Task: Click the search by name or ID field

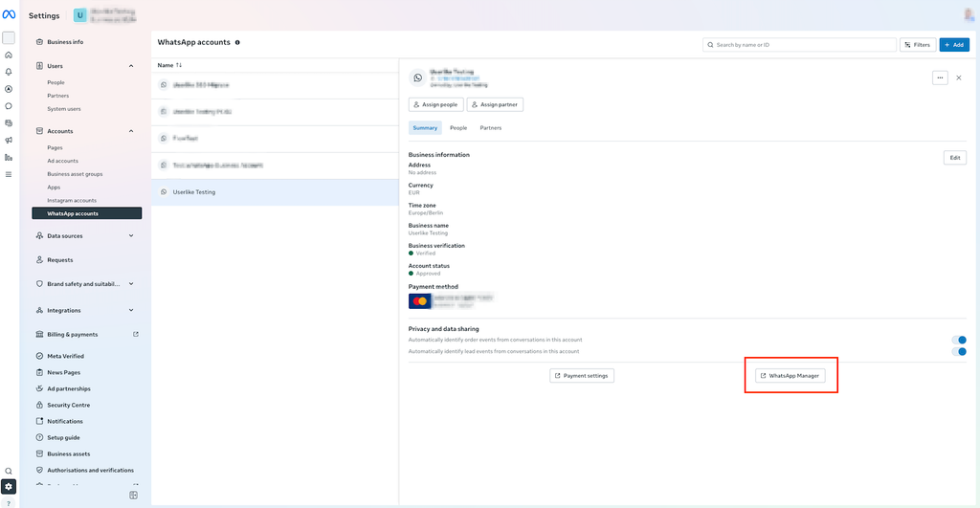Action: [799, 45]
